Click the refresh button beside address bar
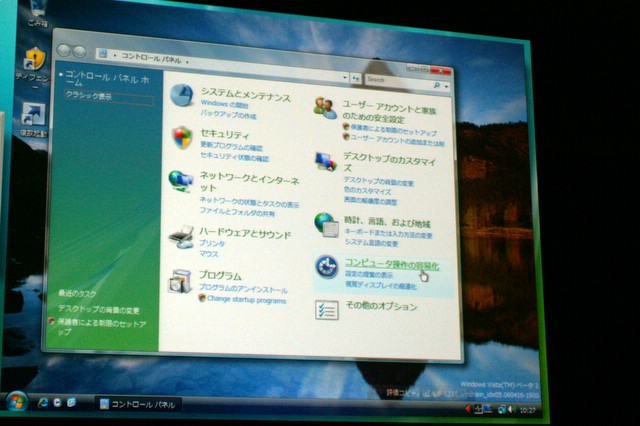The height and width of the screenshot is (426, 640). (356, 78)
